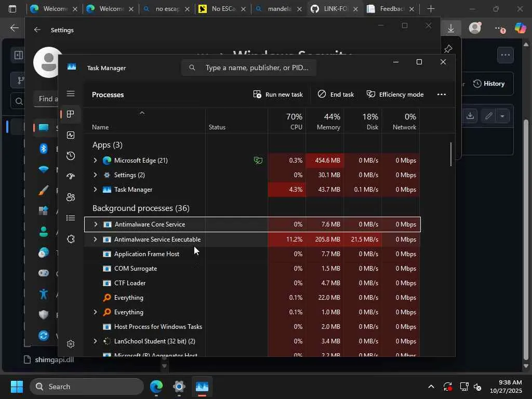The image size is (532, 399).
Task: Open Edge downloads button
Action: [451, 28]
